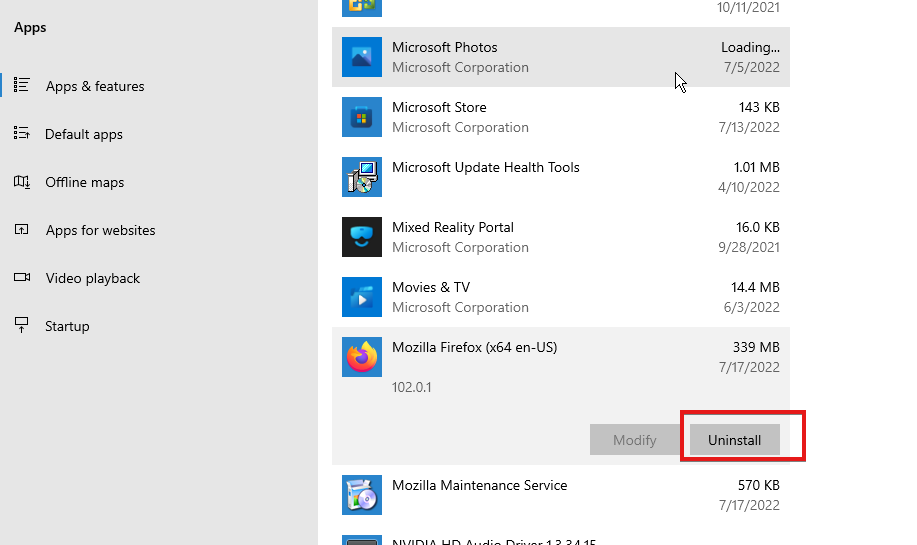Click the Apps & features list icon
The height and width of the screenshot is (545, 917).
pos(22,85)
